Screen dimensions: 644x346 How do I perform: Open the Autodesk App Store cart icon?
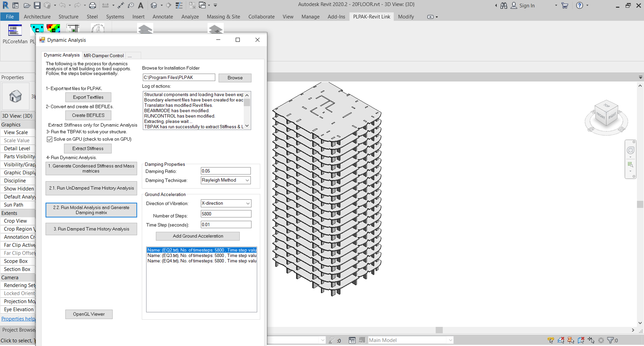pyautogui.click(x=565, y=6)
